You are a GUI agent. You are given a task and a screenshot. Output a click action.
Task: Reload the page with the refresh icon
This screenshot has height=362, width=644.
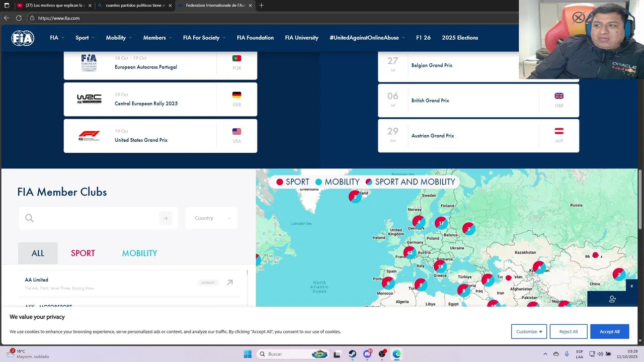pyautogui.click(x=19, y=18)
